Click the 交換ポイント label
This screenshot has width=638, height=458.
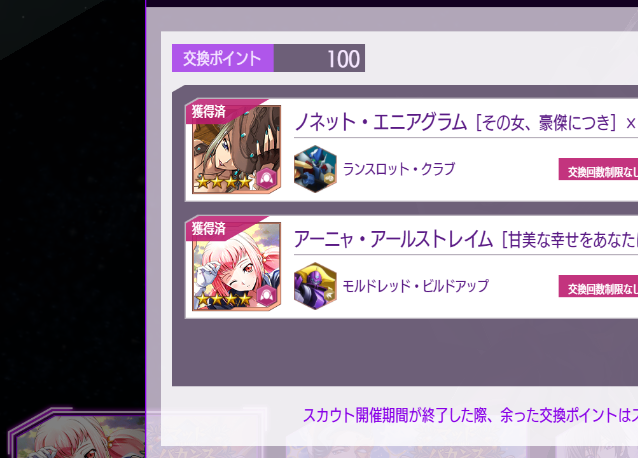(x=223, y=58)
